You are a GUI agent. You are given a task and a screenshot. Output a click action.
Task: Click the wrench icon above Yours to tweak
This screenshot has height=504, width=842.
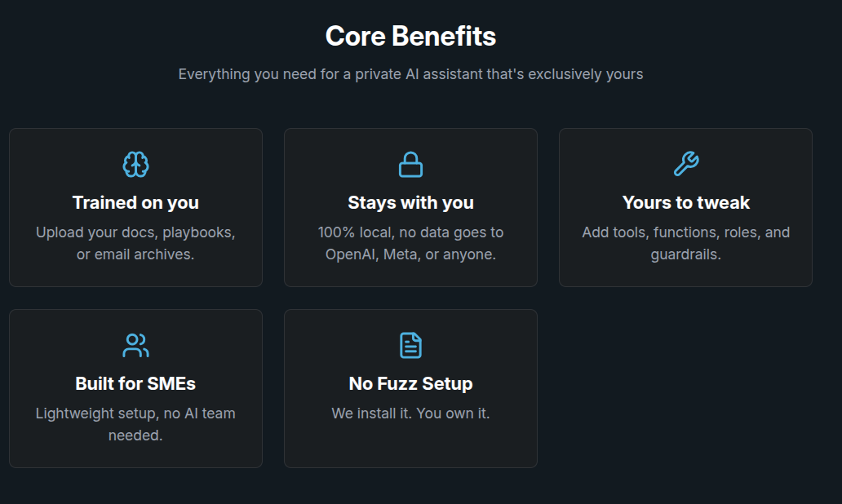click(685, 165)
